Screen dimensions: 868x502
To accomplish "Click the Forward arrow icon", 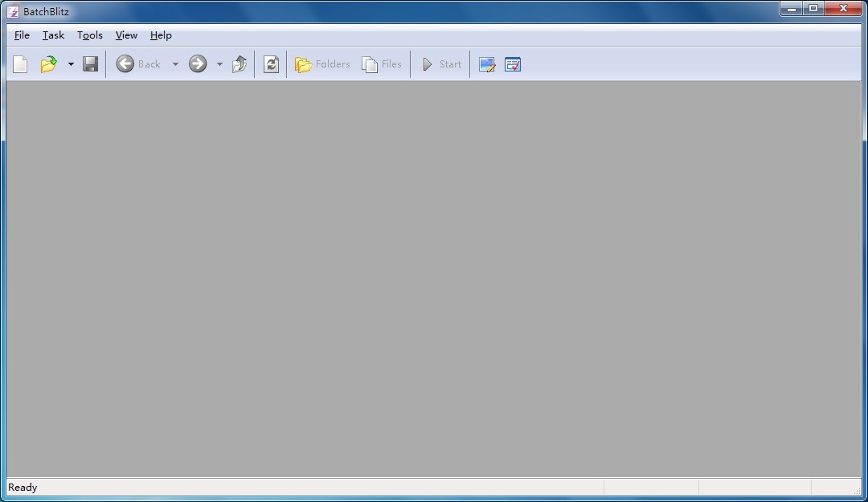I will (198, 64).
